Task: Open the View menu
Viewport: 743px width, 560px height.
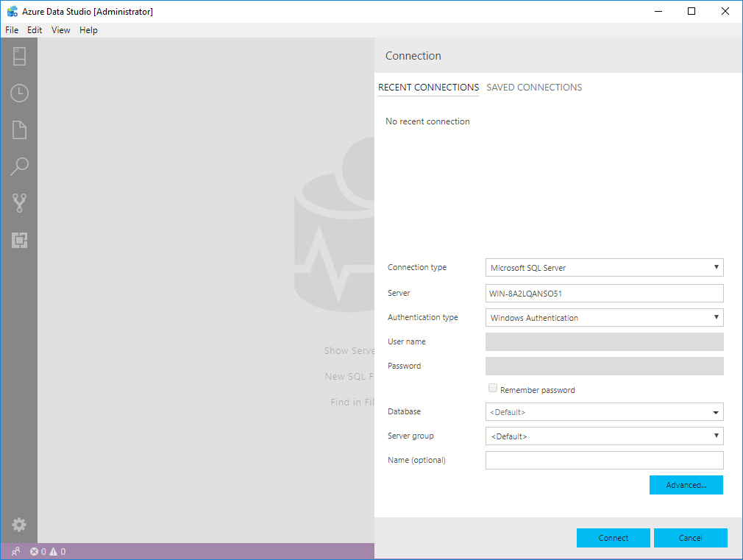Action: (x=60, y=30)
